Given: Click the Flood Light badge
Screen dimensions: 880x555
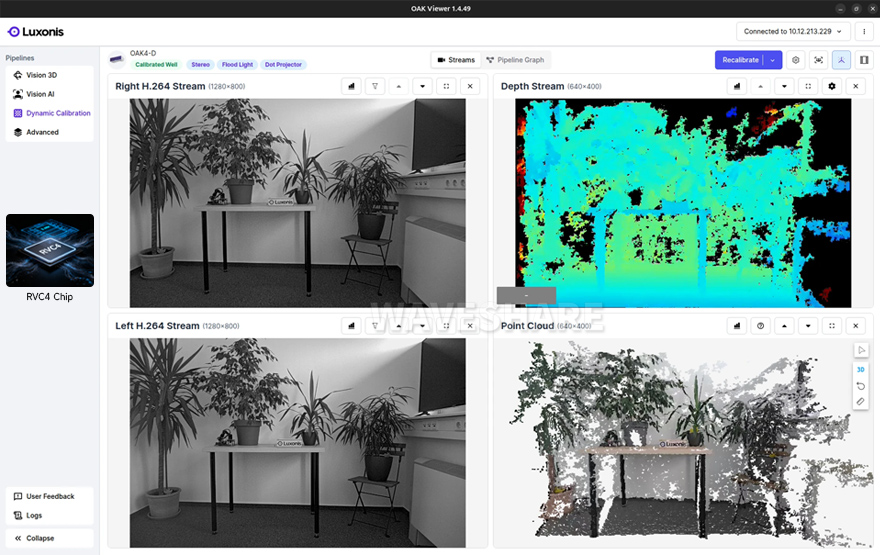Looking at the screenshot, I should coord(237,65).
